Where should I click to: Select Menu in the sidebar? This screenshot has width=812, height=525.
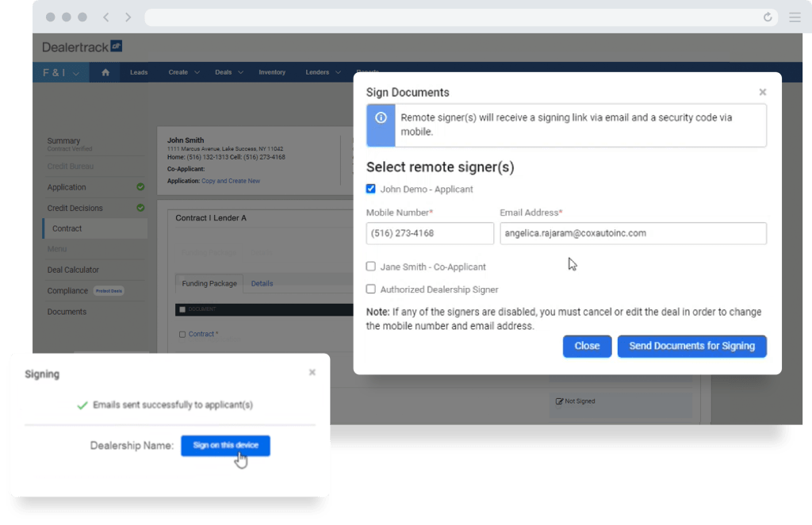point(57,249)
